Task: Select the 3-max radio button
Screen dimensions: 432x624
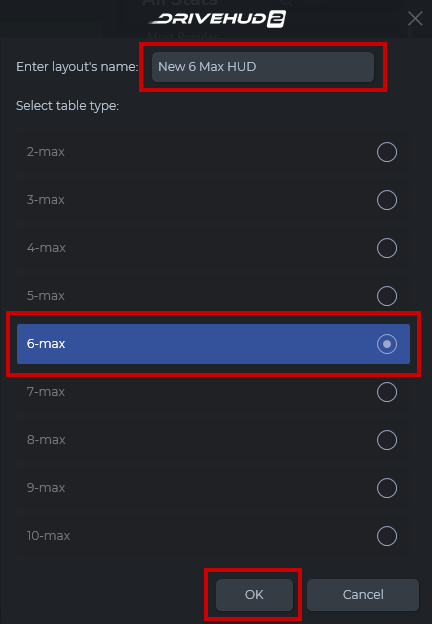Action: [x=387, y=200]
